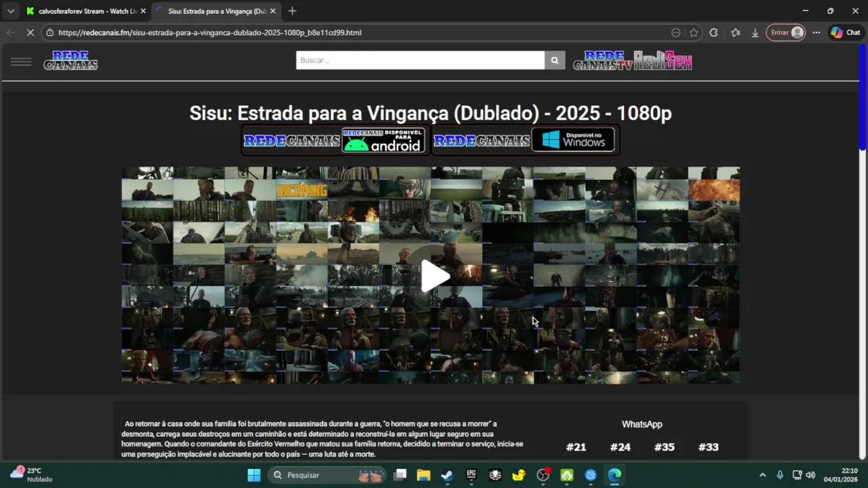Open the Windows Start menu
Screen dimensions: 868x488
coord(254,475)
